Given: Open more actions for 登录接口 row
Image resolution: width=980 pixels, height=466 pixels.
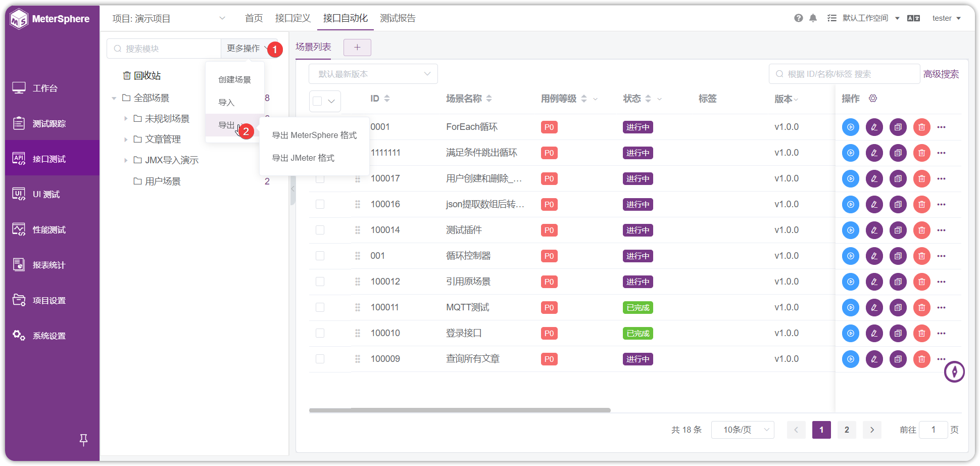Looking at the screenshot, I should 941,333.
